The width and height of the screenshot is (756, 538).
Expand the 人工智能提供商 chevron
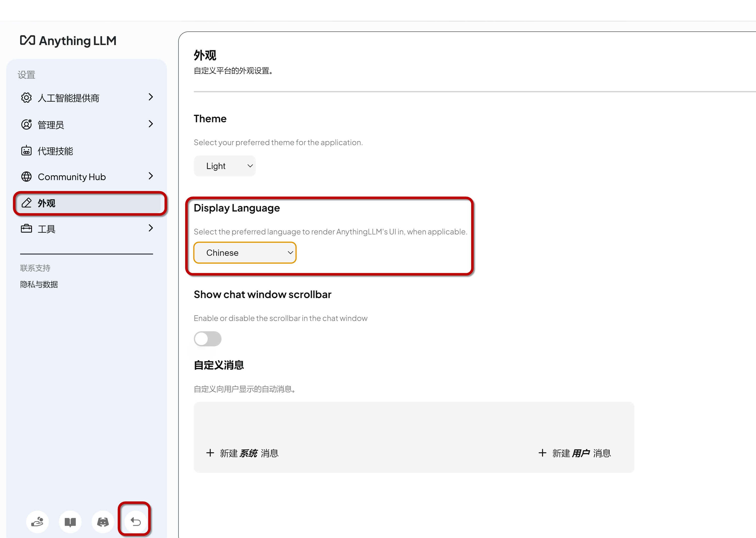pos(151,97)
